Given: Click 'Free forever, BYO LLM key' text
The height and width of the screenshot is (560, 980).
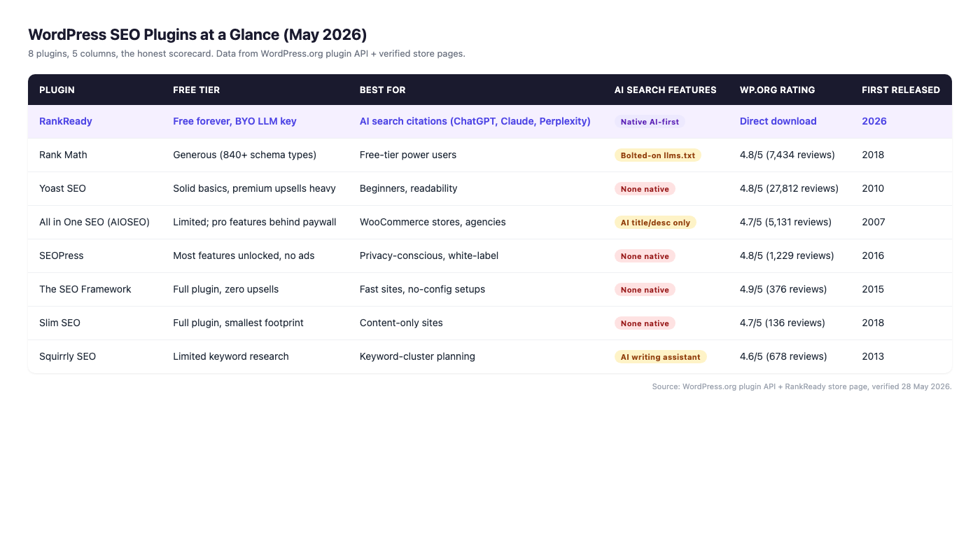Looking at the screenshot, I should point(234,121).
